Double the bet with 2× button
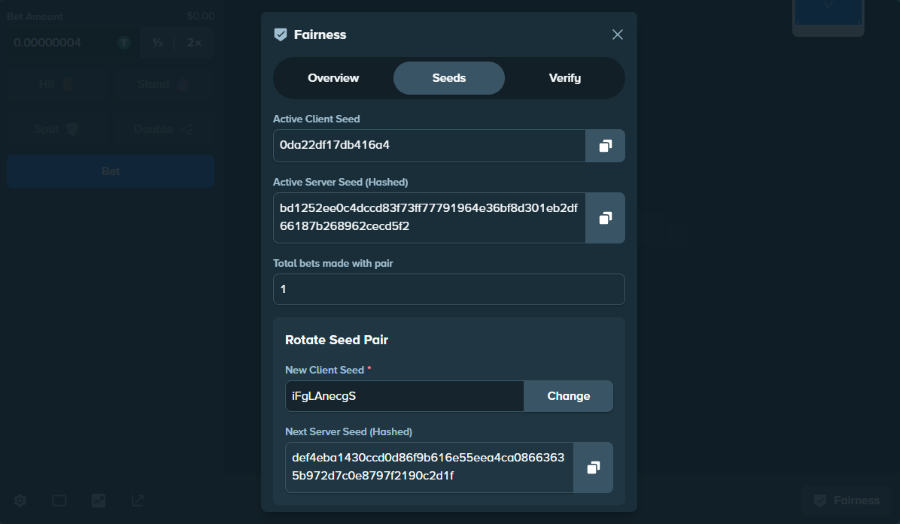The image size is (900, 524). pyautogui.click(x=194, y=43)
